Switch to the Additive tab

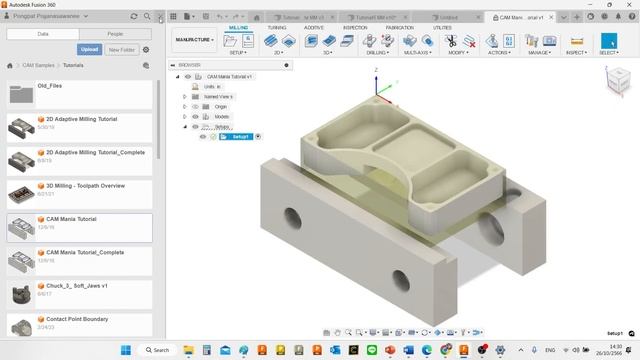click(x=313, y=28)
